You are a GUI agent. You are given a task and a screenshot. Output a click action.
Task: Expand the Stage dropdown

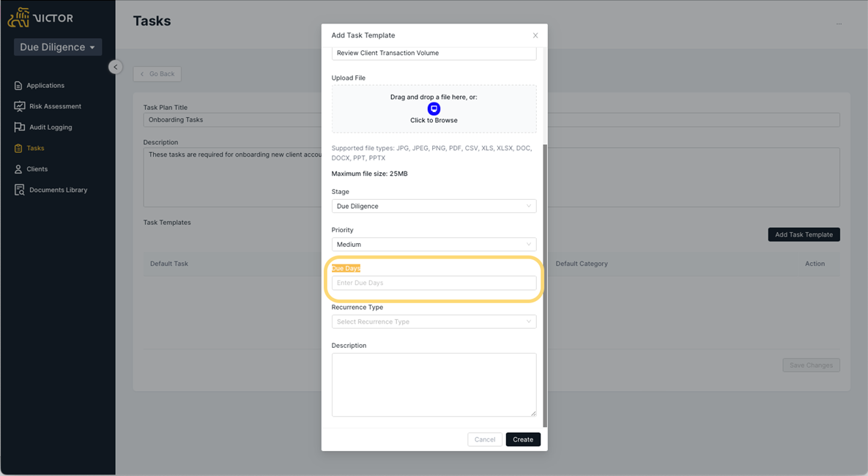(x=434, y=206)
